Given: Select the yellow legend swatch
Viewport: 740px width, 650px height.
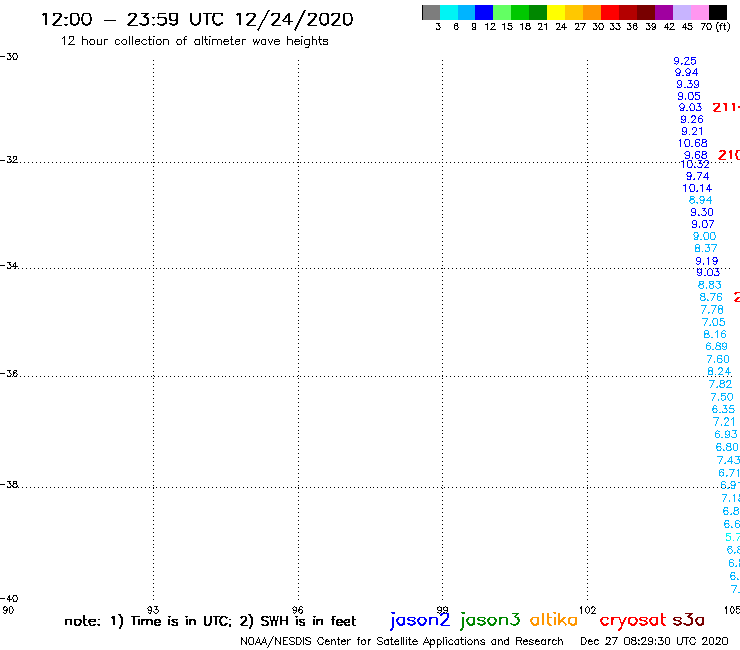Looking at the screenshot, I should click(556, 12).
